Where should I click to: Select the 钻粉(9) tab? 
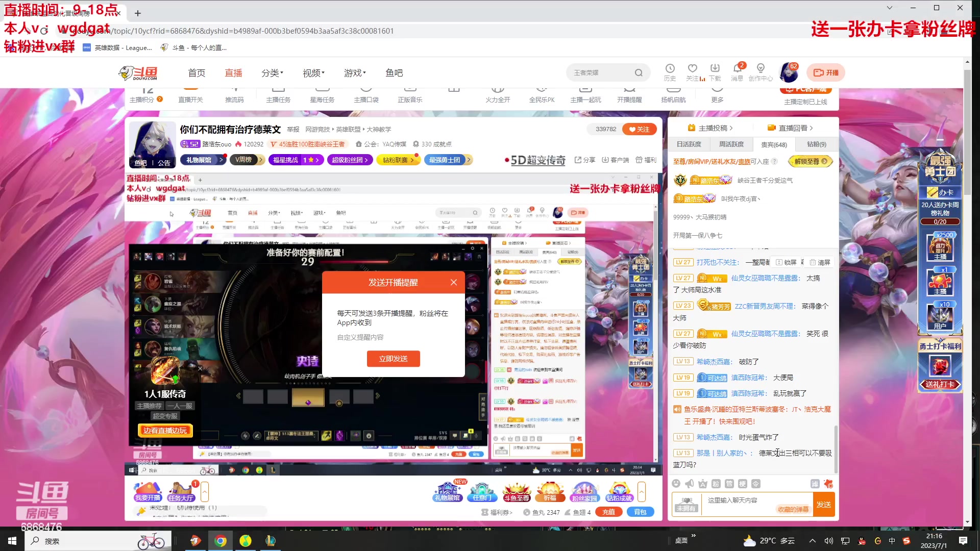pyautogui.click(x=816, y=144)
